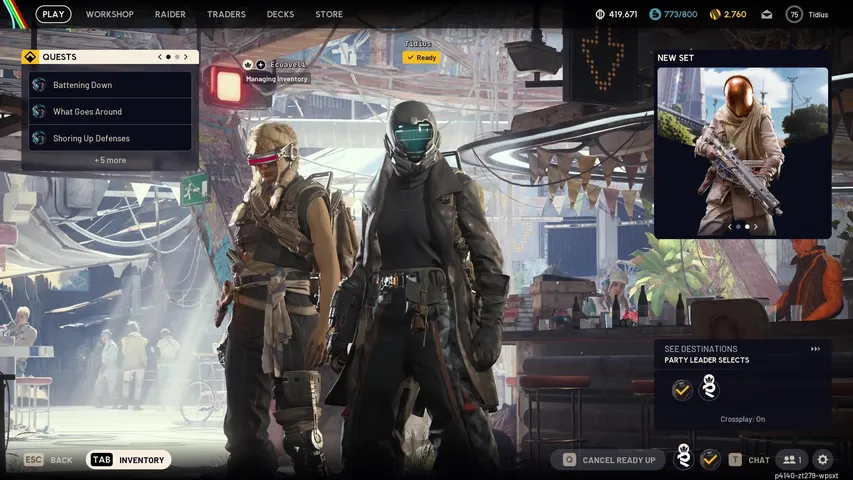This screenshot has height=480, width=853.
Task: Select first New Set carousel dot
Action: [x=738, y=226]
